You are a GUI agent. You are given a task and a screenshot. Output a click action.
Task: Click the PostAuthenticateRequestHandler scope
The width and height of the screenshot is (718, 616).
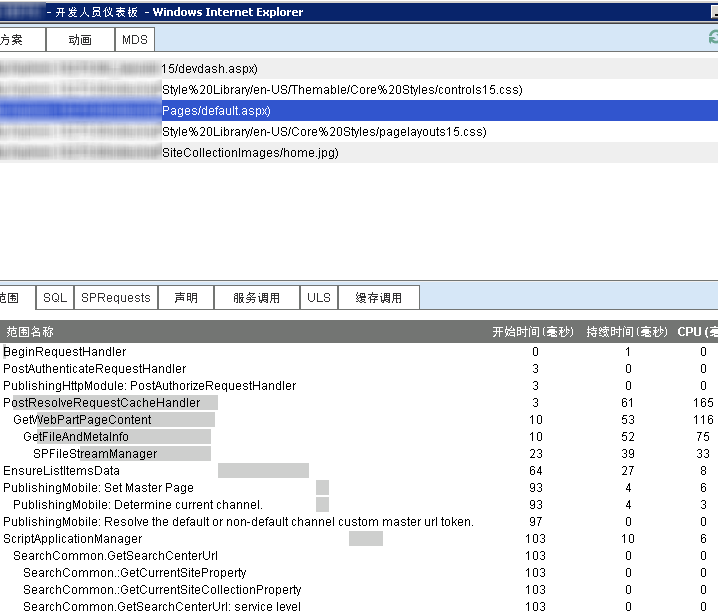(95, 369)
